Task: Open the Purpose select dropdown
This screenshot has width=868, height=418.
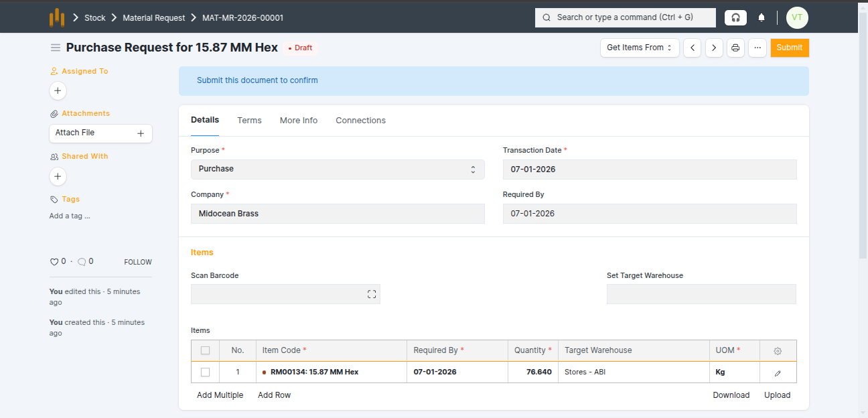Action: 338,169
